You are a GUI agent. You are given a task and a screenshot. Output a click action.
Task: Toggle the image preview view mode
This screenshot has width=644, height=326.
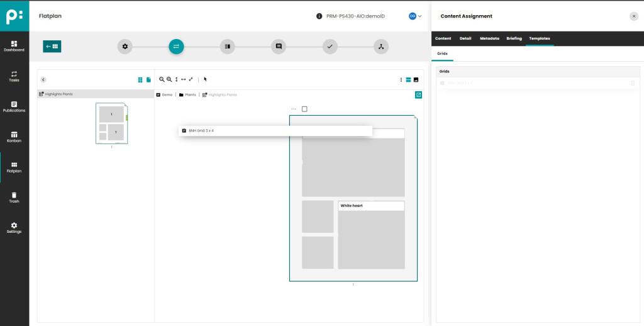[x=416, y=80]
